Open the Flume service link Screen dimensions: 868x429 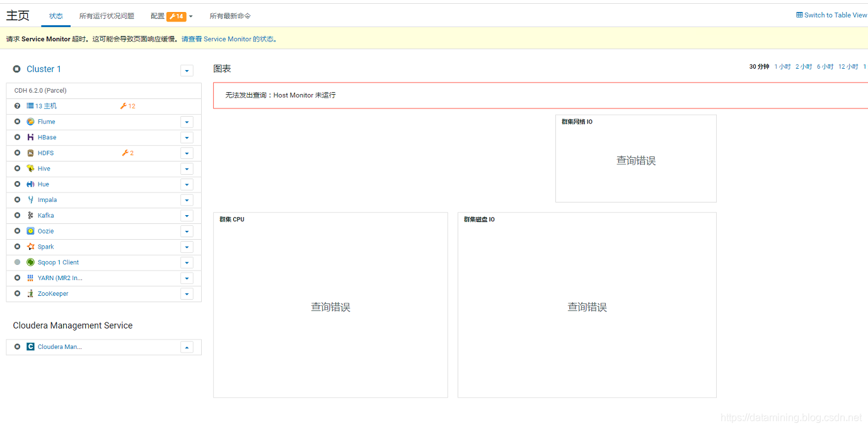coord(46,122)
